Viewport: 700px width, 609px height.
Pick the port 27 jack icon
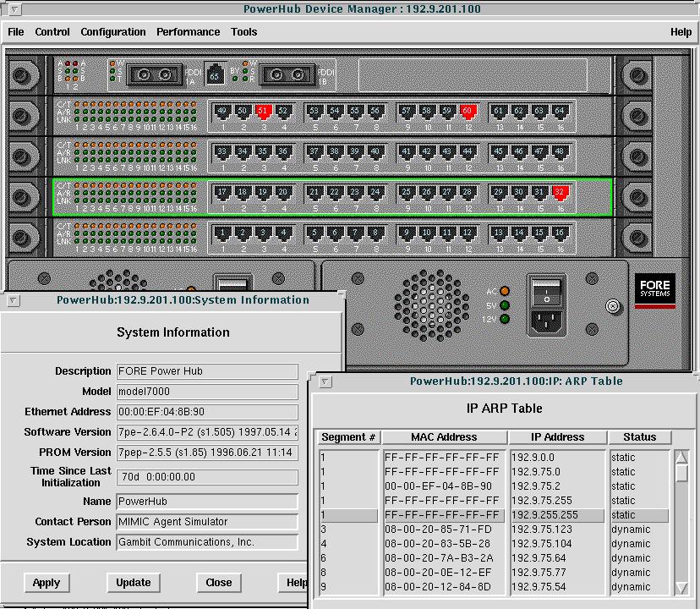tap(447, 193)
